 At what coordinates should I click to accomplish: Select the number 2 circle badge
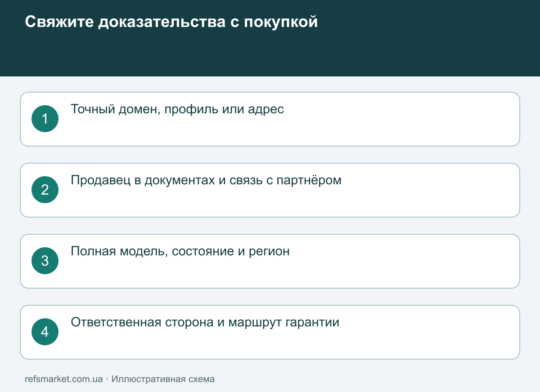coord(45,190)
